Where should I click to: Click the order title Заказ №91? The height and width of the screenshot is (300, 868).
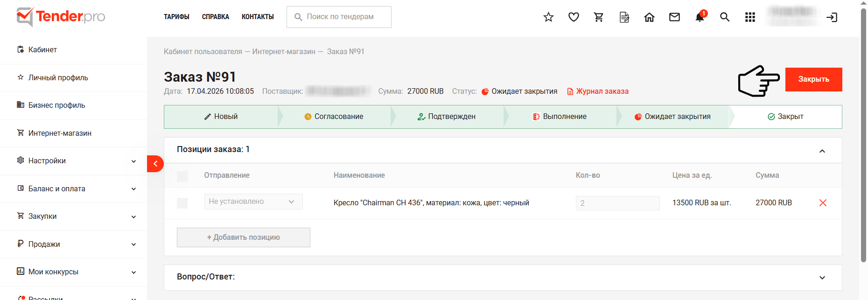coord(200,77)
